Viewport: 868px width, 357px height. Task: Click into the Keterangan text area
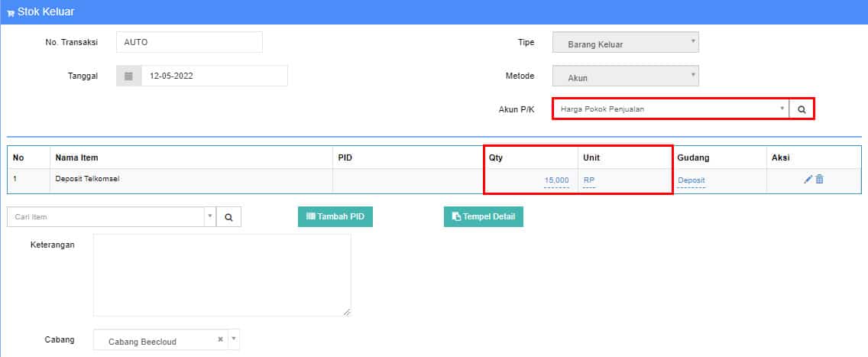pyautogui.click(x=222, y=275)
